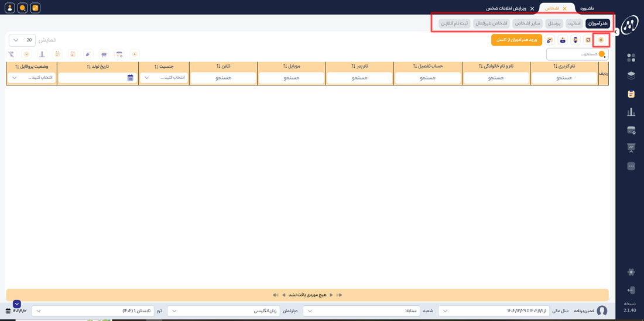Click the ورود هنرآموزان از اکسل button
This screenshot has height=321, width=644.
pyautogui.click(x=516, y=40)
